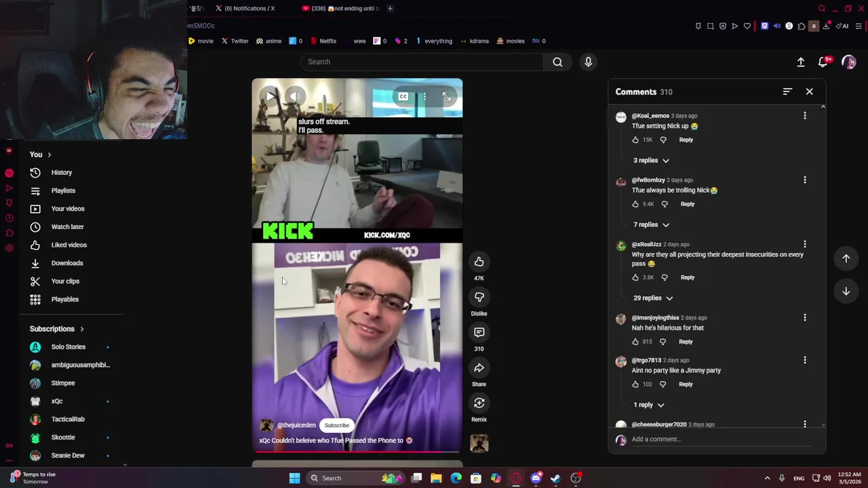Open a new browser tab

[390, 8]
